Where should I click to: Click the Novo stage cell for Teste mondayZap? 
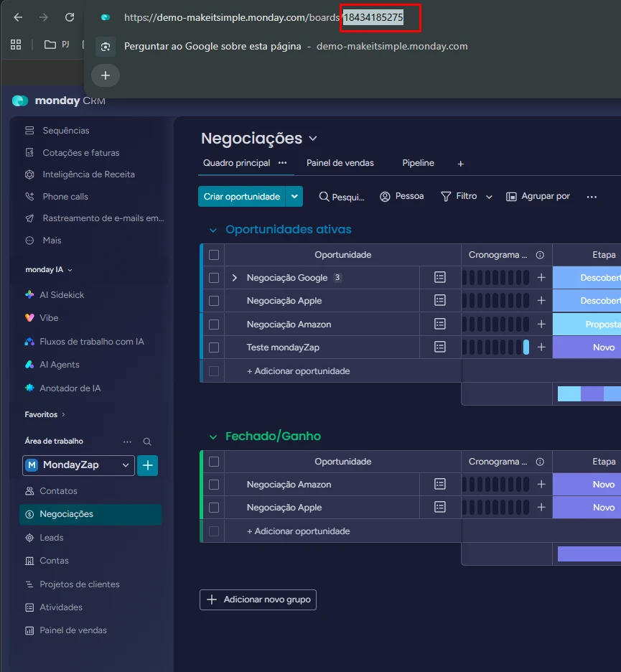[587, 347]
